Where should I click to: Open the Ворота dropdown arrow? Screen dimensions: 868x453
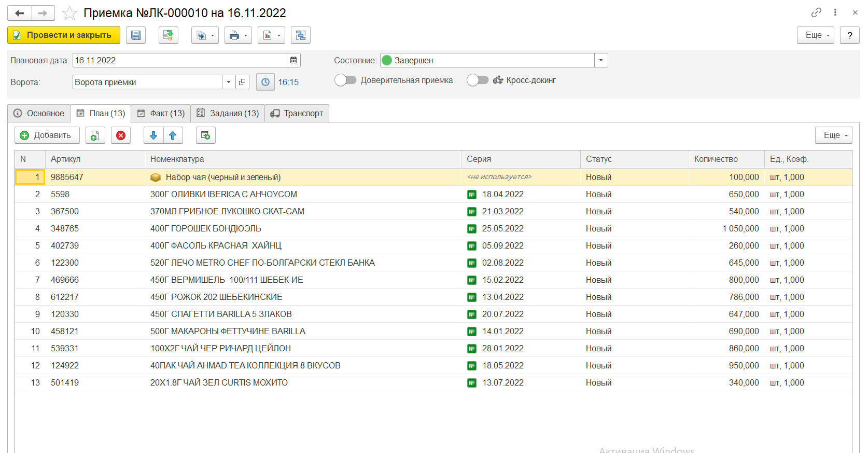229,82
